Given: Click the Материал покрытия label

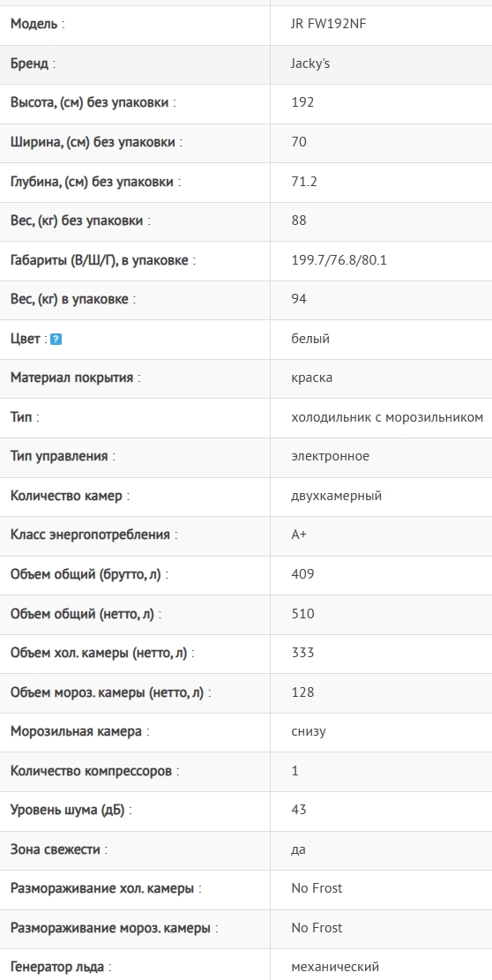Looking at the screenshot, I should pyautogui.click(x=76, y=378).
